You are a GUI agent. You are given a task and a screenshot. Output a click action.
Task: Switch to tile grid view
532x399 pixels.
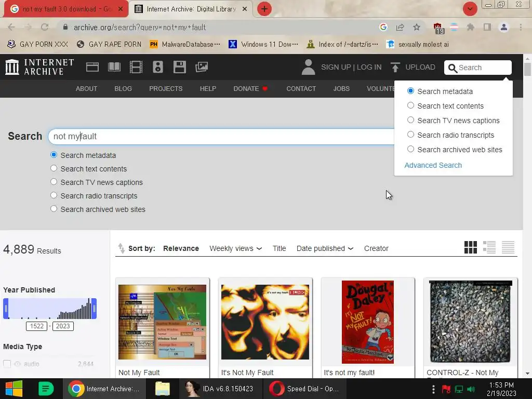[471, 247]
